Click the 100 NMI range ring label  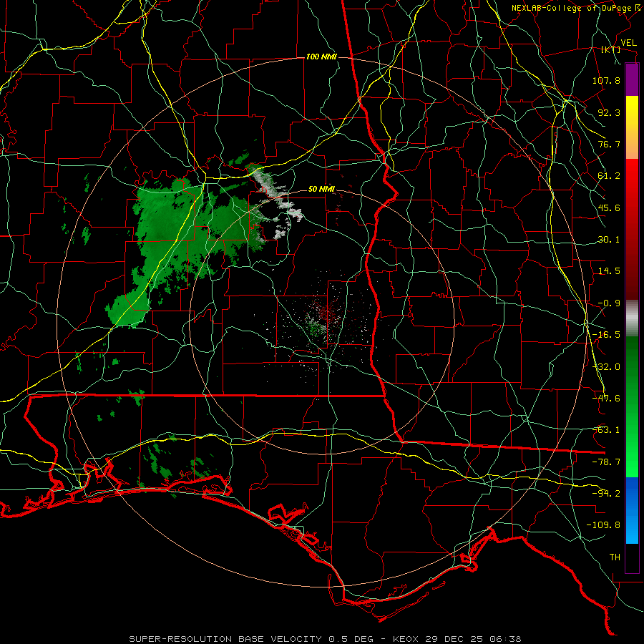321,57
